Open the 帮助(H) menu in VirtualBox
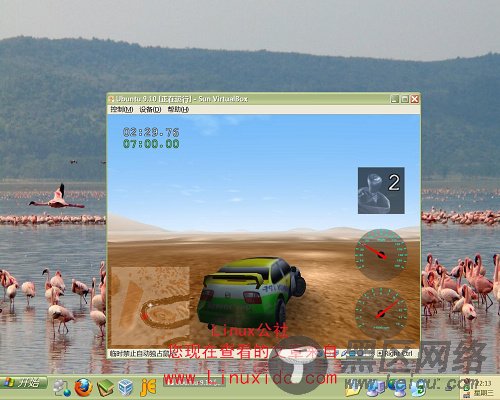Image resolution: width=500 pixels, height=400 pixels. 178,109
